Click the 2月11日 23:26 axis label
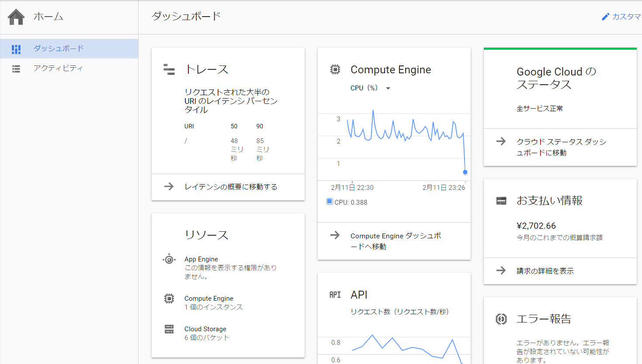This screenshot has width=642, height=364. [444, 188]
